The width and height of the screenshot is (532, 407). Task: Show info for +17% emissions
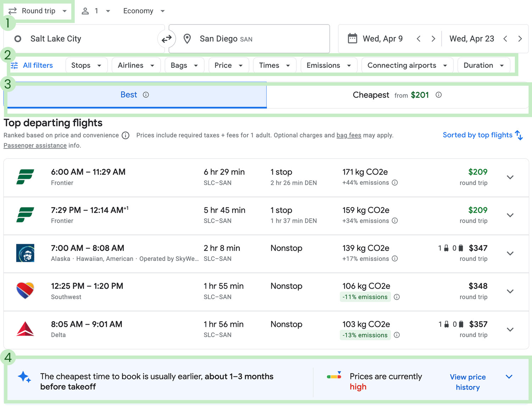pyautogui.click(x=395, y=259)
